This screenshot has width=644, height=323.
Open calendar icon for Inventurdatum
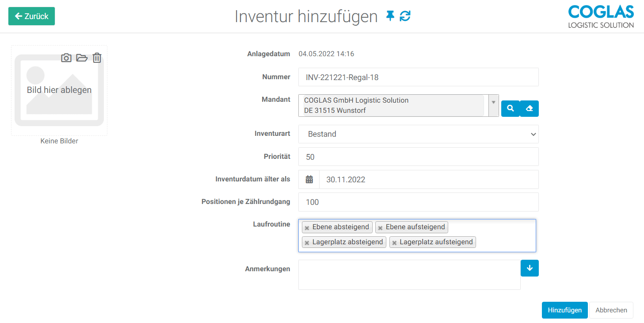click(309, 180)
